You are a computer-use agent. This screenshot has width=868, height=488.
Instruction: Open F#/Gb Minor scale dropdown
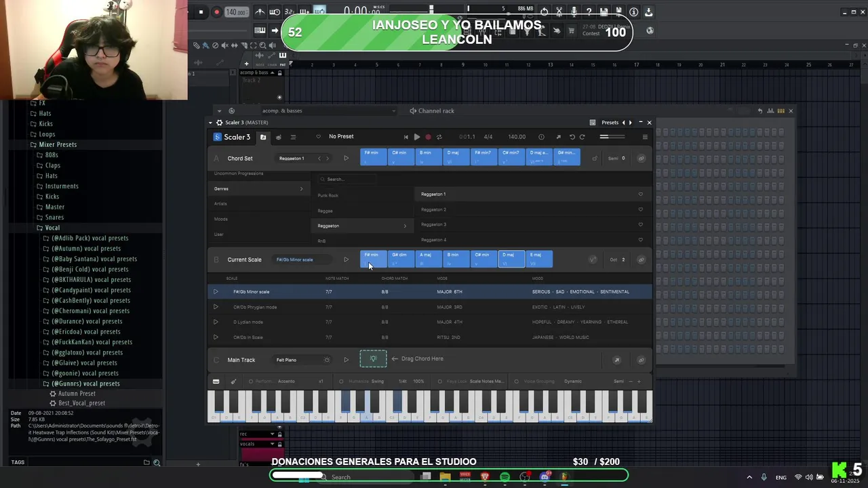[x=303, y=260]
